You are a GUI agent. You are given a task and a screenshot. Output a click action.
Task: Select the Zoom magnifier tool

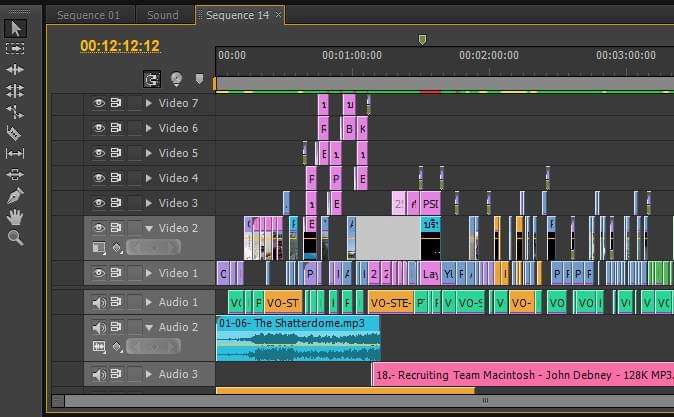point(15,237)
